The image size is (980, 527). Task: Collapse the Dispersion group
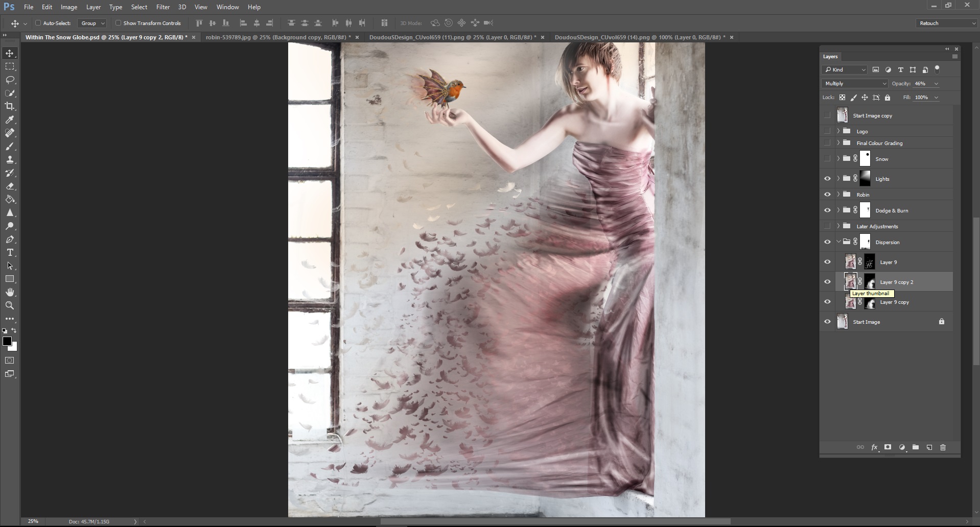pos(838,242)
